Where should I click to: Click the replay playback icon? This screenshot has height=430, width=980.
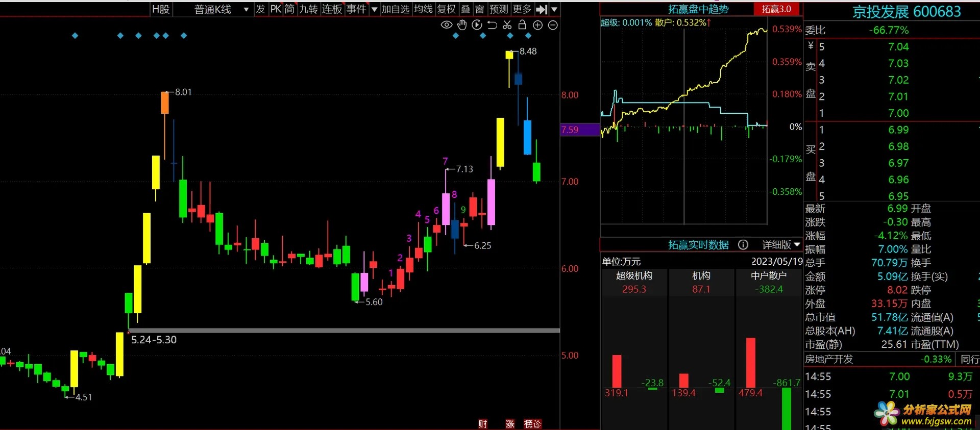[477, 25]
